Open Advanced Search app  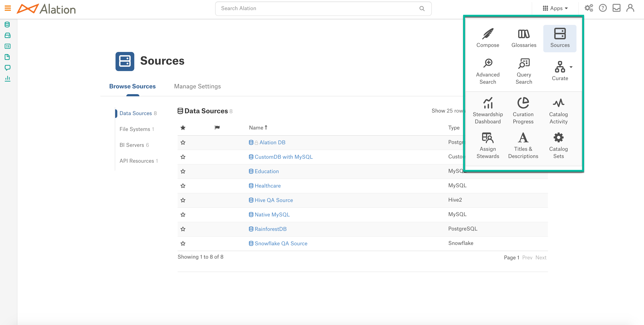[488, 71]
